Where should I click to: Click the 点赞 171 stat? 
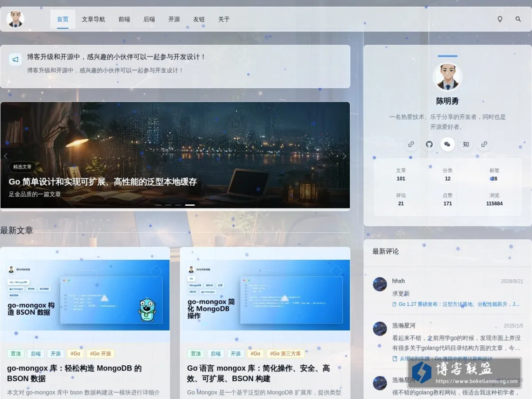447,199
